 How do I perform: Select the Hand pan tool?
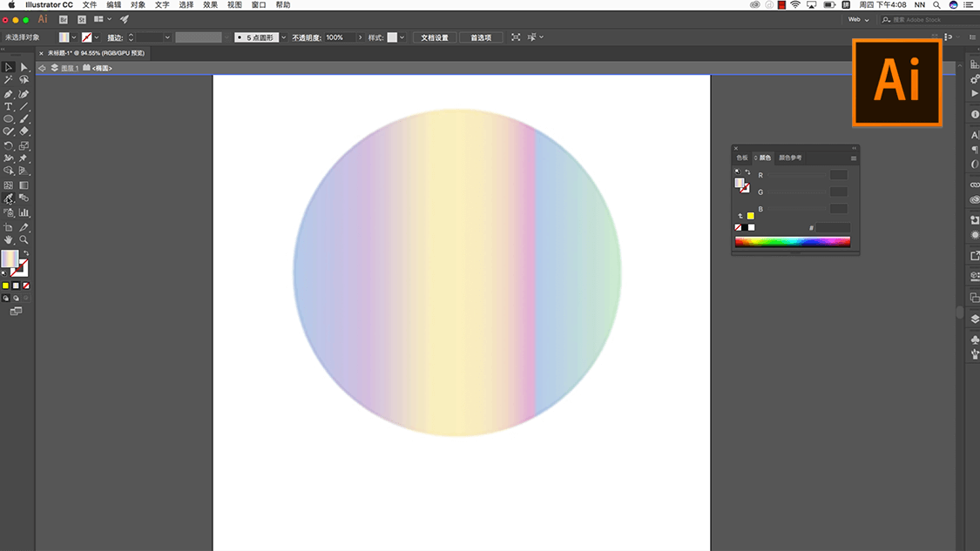tap(8, 239)
